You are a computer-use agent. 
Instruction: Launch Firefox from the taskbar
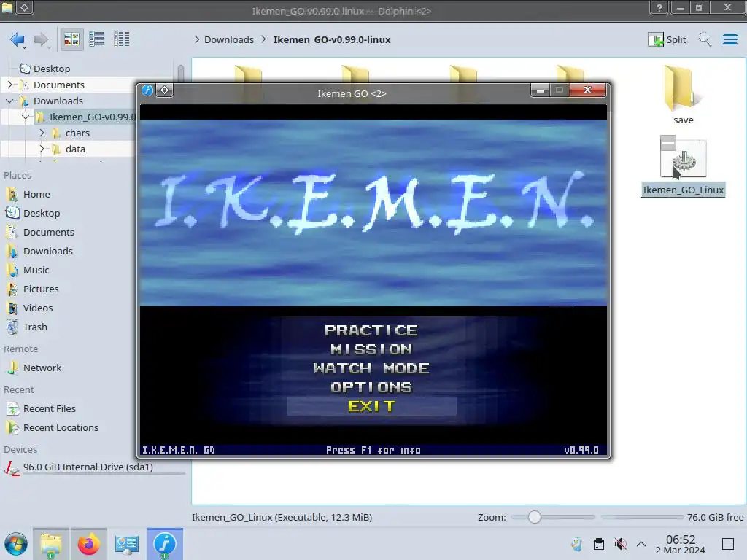88,544
